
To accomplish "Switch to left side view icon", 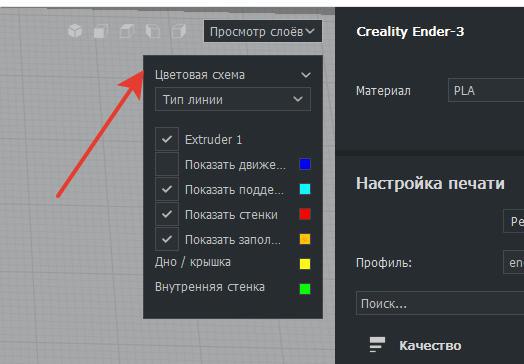I will click(153, 31).
